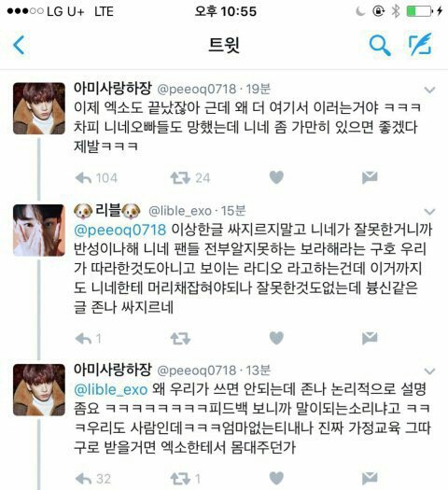Like 리블's tweet with heart icon
The width and height of the screenshot is (448, 490).
[x=276, y=338]
